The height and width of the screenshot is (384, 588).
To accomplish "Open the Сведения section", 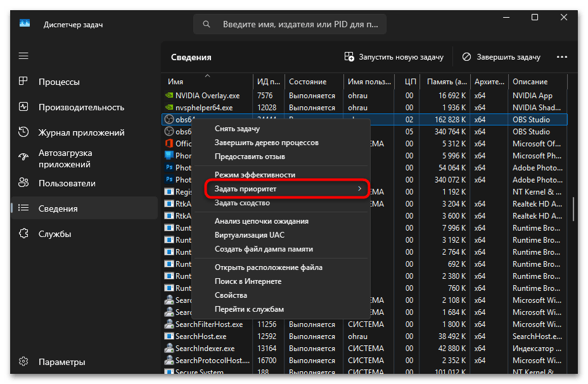I will click(85, 208).
